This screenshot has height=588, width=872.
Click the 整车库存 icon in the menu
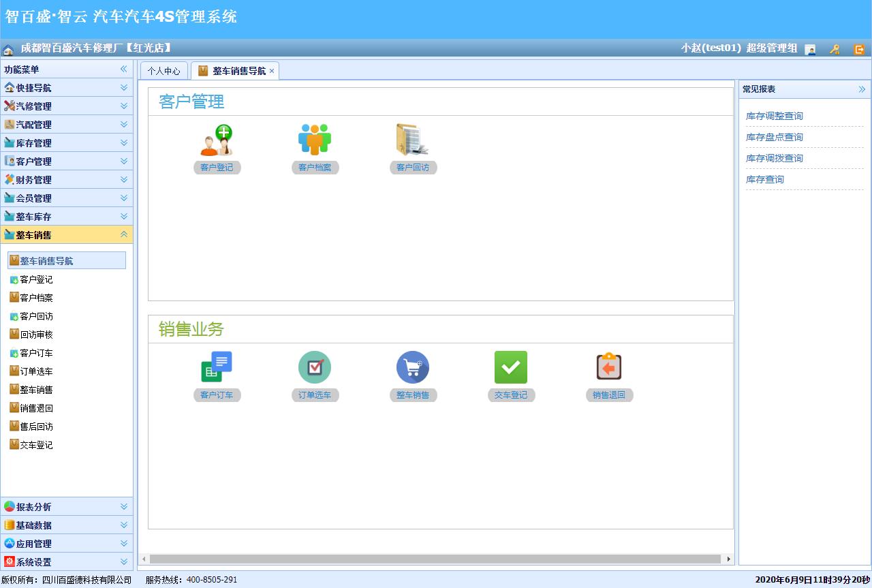pyautogui.click(x=10, y=216)
